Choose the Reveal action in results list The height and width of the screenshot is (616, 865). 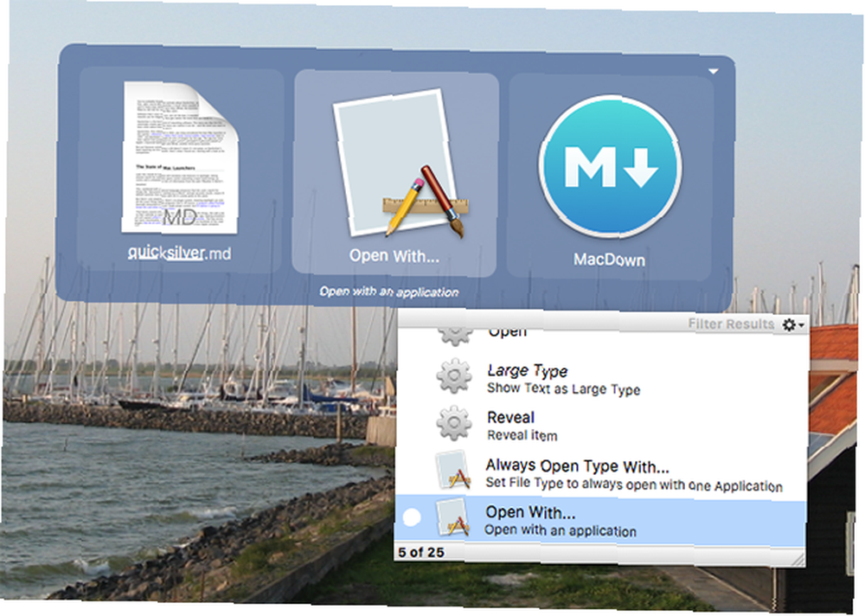tap(600, 425)
